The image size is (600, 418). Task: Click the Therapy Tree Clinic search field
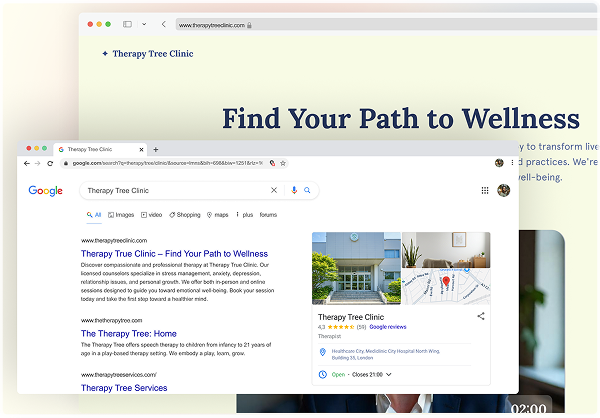[177, 190]
